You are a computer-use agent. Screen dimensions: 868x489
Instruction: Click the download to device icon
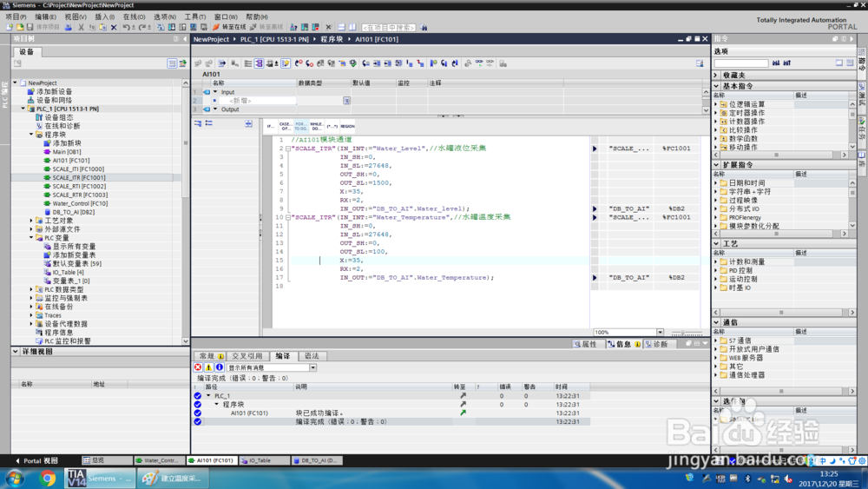(172, 27)
